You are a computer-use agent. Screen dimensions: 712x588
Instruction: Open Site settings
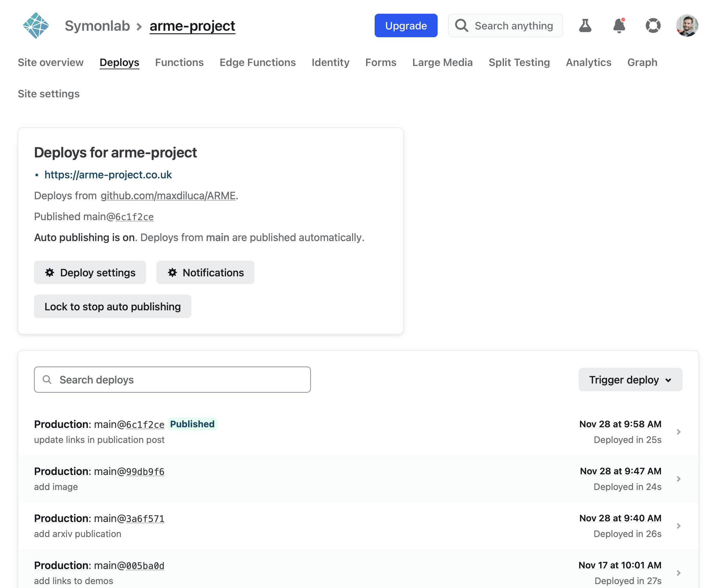click(x=48, y=93)
